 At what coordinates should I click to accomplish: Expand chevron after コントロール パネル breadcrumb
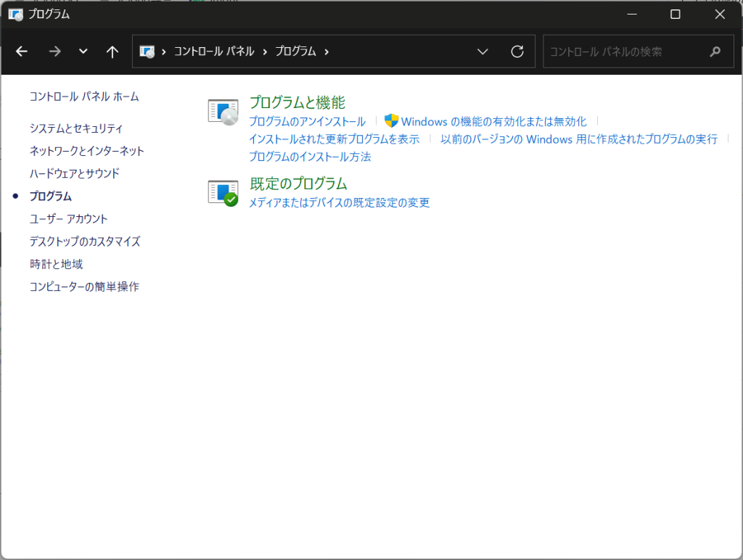point(265,52)
